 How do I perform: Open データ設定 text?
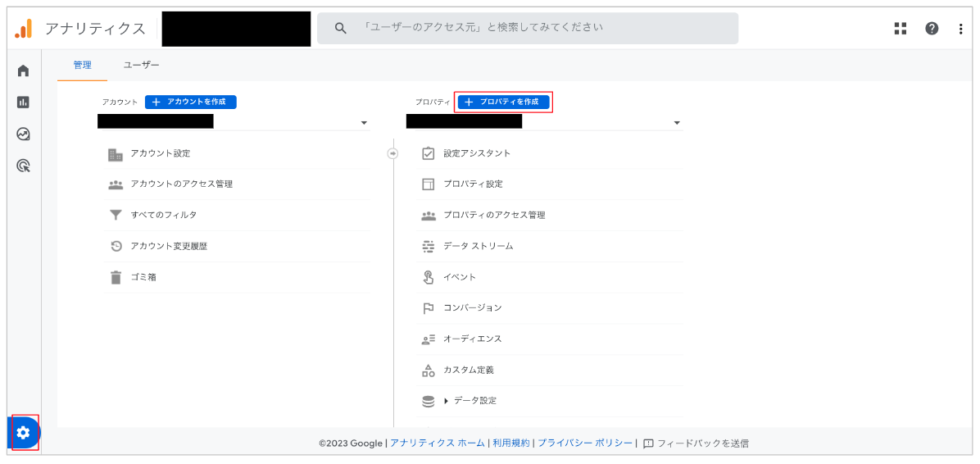475,401
